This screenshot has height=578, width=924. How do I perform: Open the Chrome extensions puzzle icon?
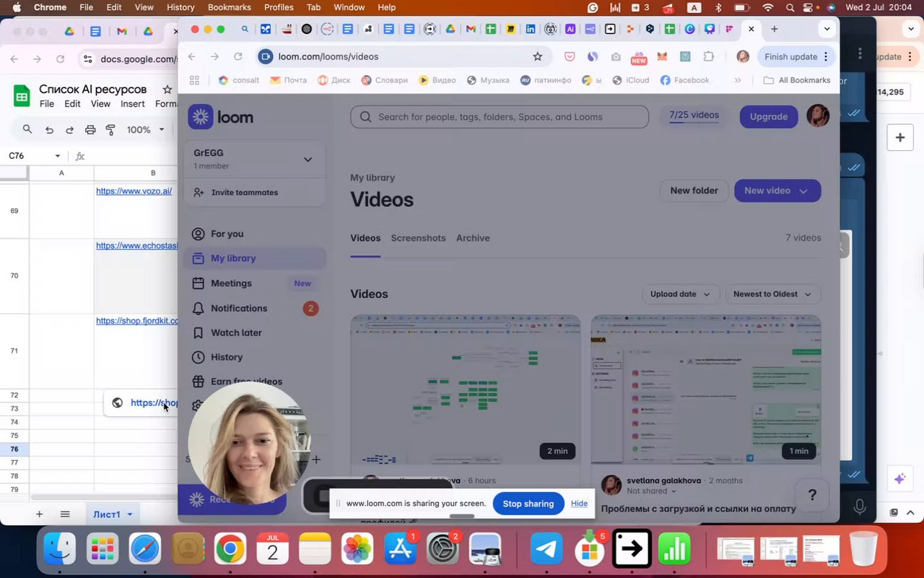[x=708, y=56]
